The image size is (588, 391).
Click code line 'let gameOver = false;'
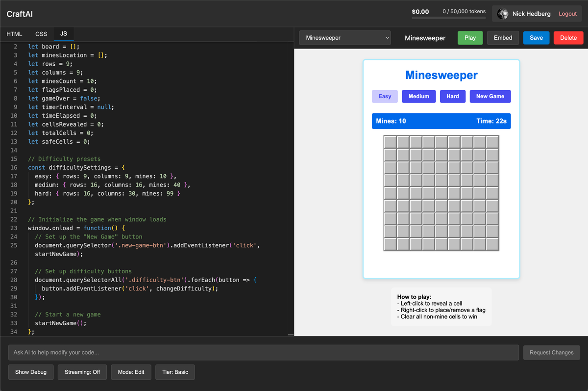(x=64, y=98)
